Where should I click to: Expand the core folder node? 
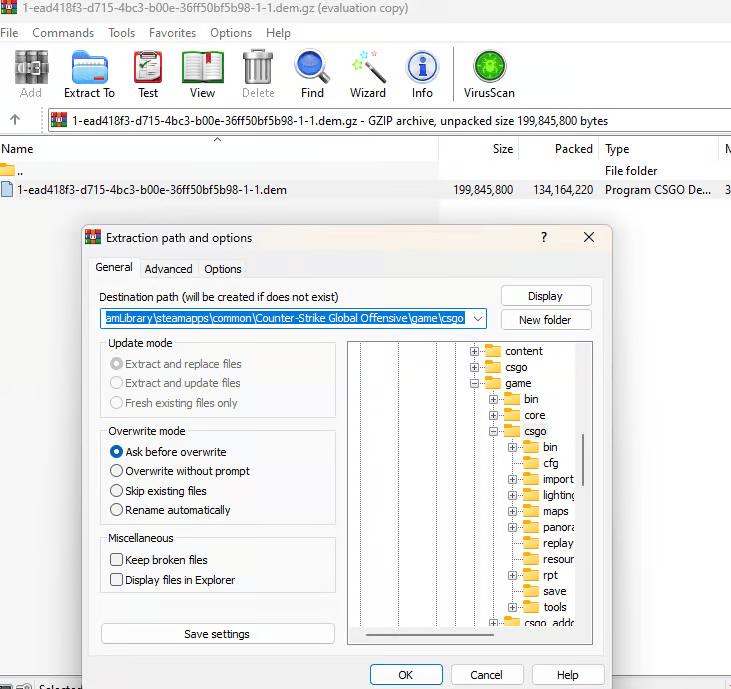pyautogui.click(x=493, y=415)
